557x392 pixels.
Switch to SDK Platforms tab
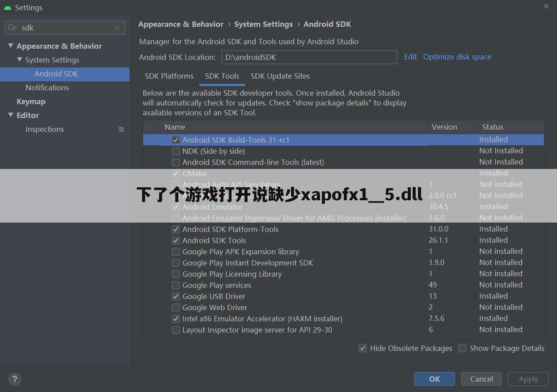169,76
